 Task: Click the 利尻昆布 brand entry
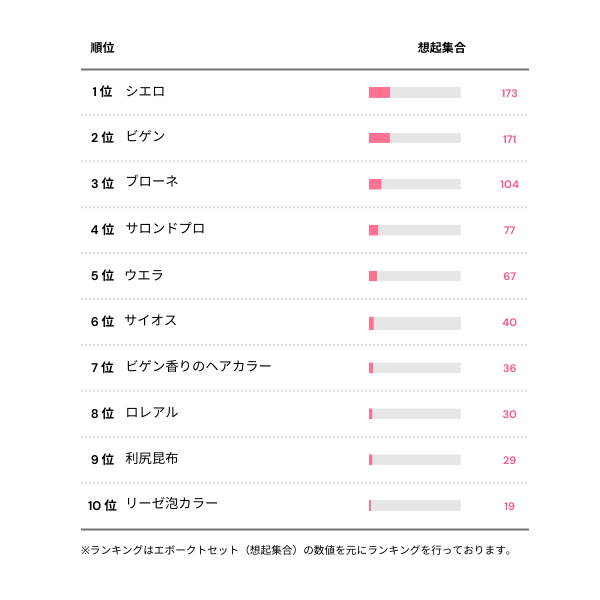(x=151, y=459)
